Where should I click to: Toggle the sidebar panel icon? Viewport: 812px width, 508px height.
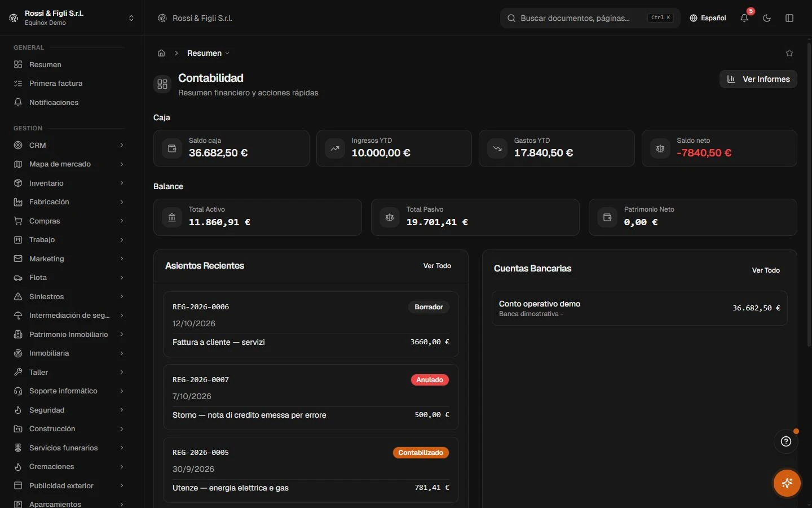coord(789,18)
